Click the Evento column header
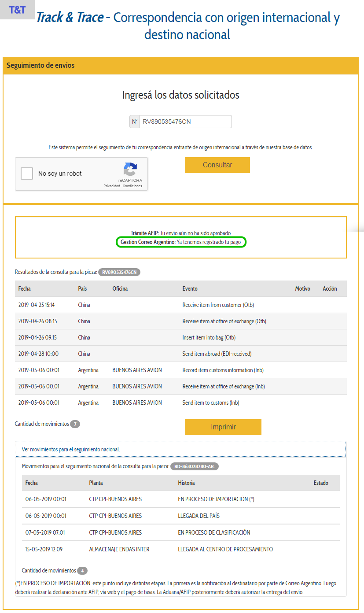Image resolution: width=364 pixels, height=613 pixels. point(190,289)
